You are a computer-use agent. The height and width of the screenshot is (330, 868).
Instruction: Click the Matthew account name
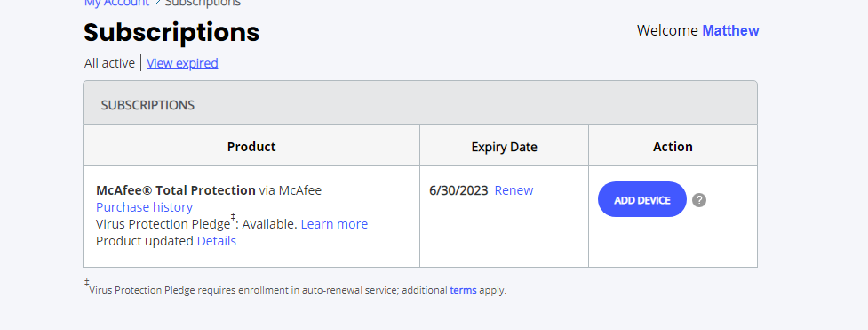[x=730, y=30]
